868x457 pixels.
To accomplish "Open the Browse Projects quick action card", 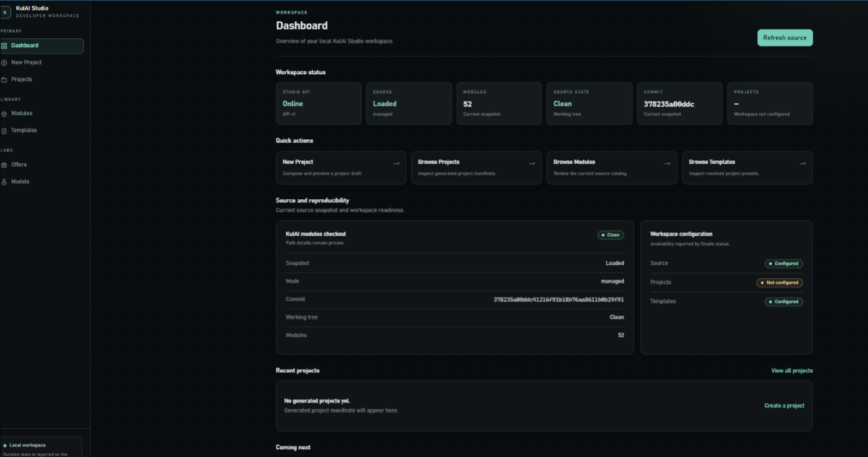I will (x=476, y=167).
